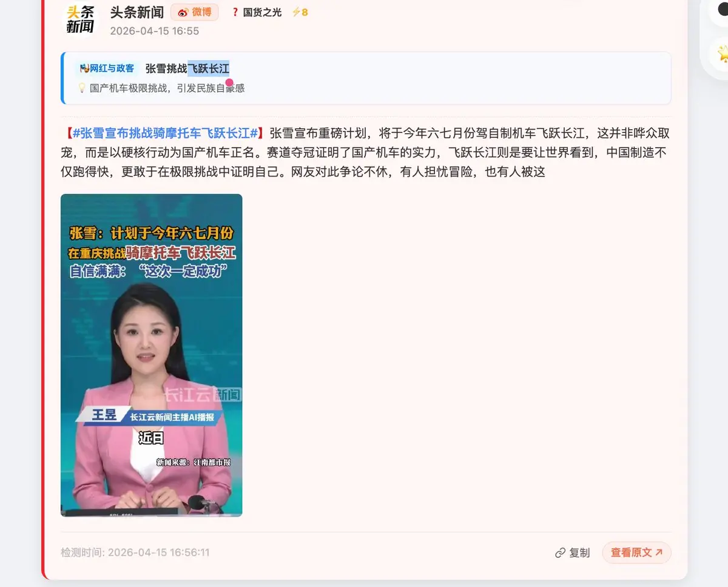This screenshot has width=728, height=587.
Task: Click the summary text 国产机车极限挑战
Action: point(129,88)
